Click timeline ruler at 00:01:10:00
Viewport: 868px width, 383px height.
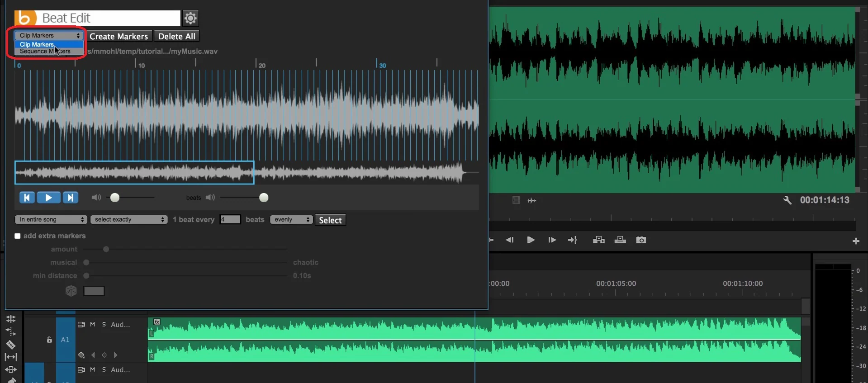pos(743,284)
